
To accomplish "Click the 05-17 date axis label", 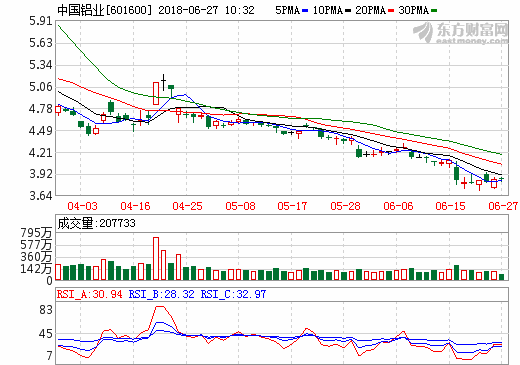I will [292, 206].
